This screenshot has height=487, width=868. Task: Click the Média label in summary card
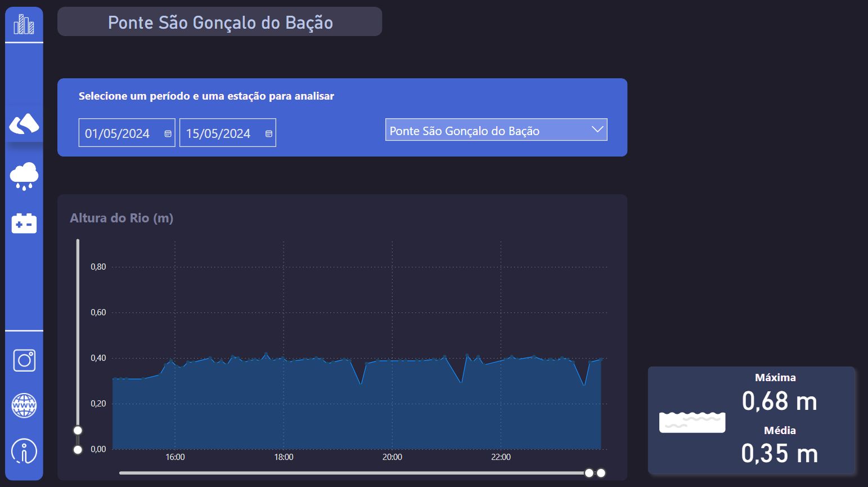point(780,431)
